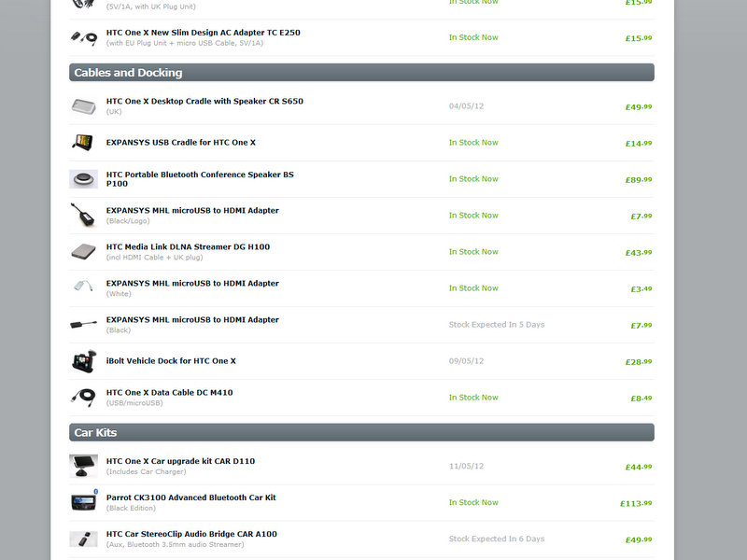Screen dimensions: 747x560
Task: Click the Car Kits section header
Action: point(361,432)
